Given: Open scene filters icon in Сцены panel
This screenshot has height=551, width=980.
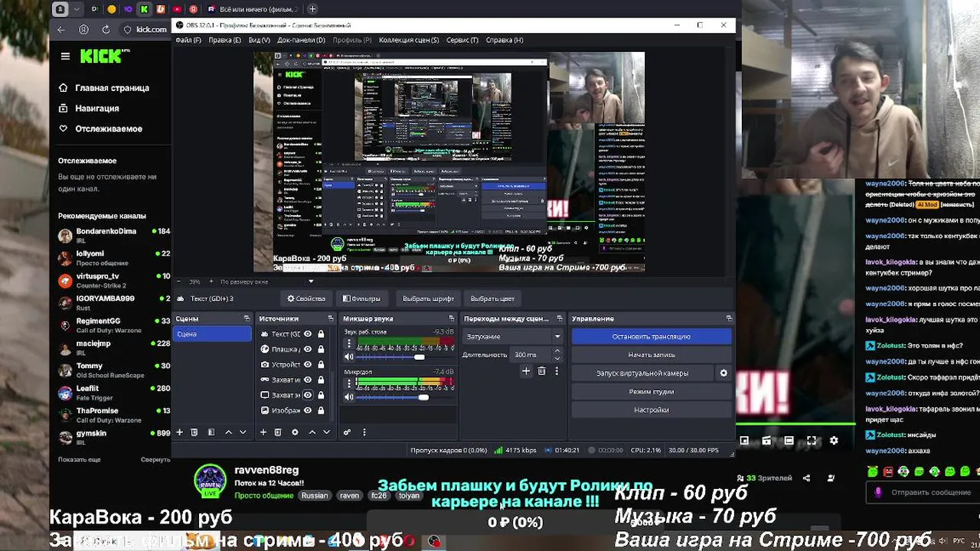Looking at the screenshot, I should [211, 432].
